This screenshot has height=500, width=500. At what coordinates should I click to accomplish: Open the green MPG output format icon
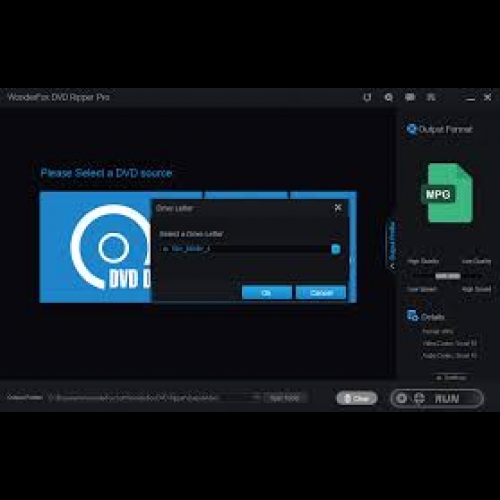click(448, 193)
